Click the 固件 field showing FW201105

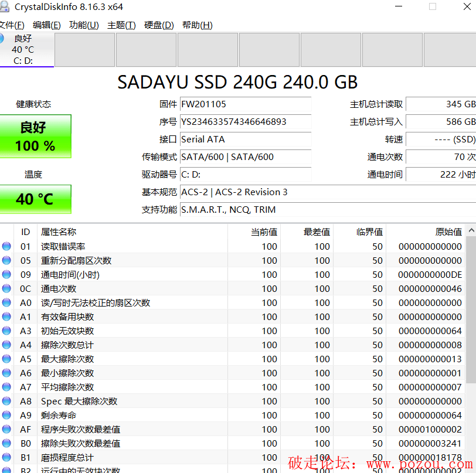(246, 104)
